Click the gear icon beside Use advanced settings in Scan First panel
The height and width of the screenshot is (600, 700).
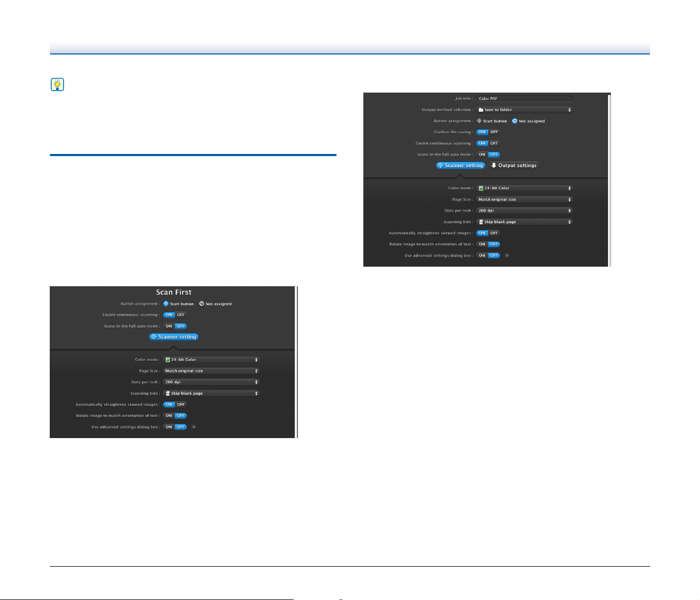point(194,427)
